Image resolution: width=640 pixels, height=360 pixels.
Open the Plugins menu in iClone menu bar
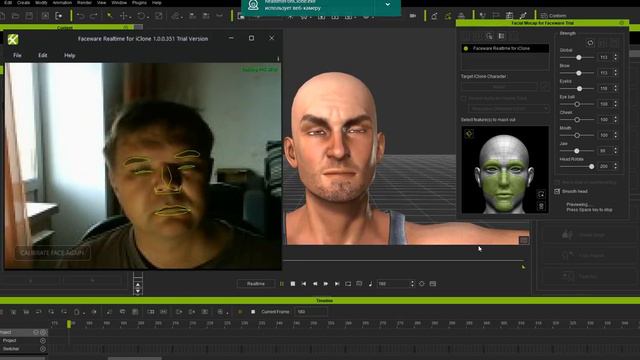(x=139, y=2)
